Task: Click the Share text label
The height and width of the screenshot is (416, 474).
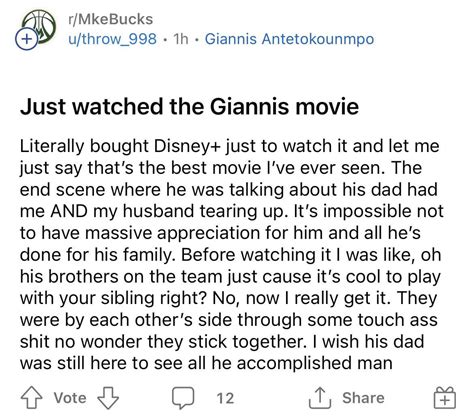Action: (363, 398)
